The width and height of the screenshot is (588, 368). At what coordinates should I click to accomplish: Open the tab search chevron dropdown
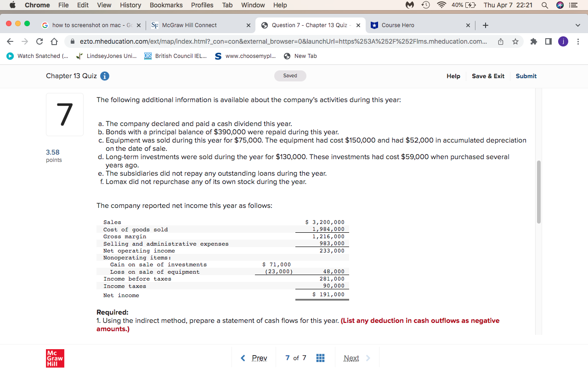pos(577,25)
